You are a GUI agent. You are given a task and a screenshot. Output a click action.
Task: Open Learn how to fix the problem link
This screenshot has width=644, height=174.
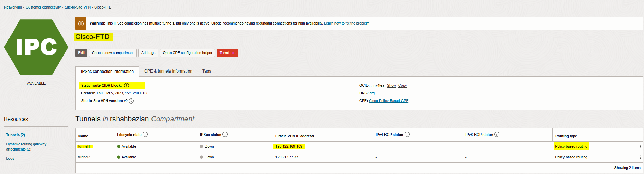pyautogui.click(x=346, y=23)
